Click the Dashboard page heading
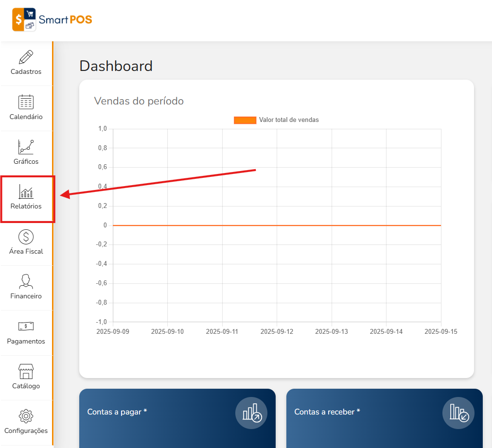Screen dimensions: 492x448 pos(116,66)
